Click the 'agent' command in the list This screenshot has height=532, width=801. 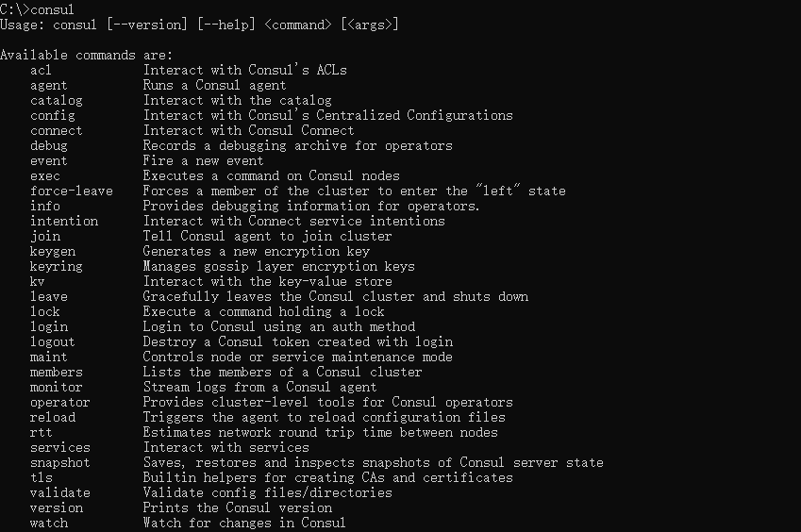point(48,85)
